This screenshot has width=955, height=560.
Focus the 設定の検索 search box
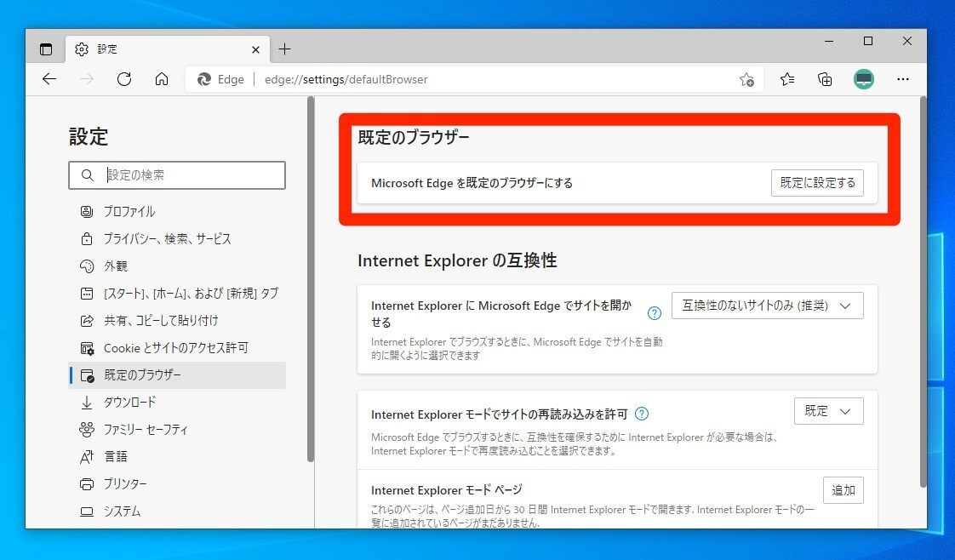[177, 175]
